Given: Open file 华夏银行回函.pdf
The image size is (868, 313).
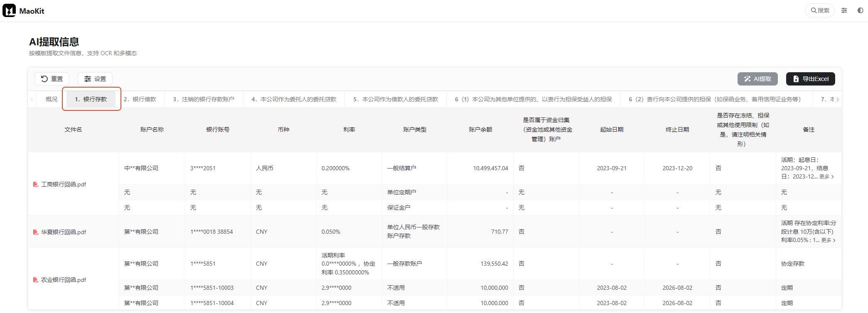Looking at the screenshot, I should click(64, 232).
